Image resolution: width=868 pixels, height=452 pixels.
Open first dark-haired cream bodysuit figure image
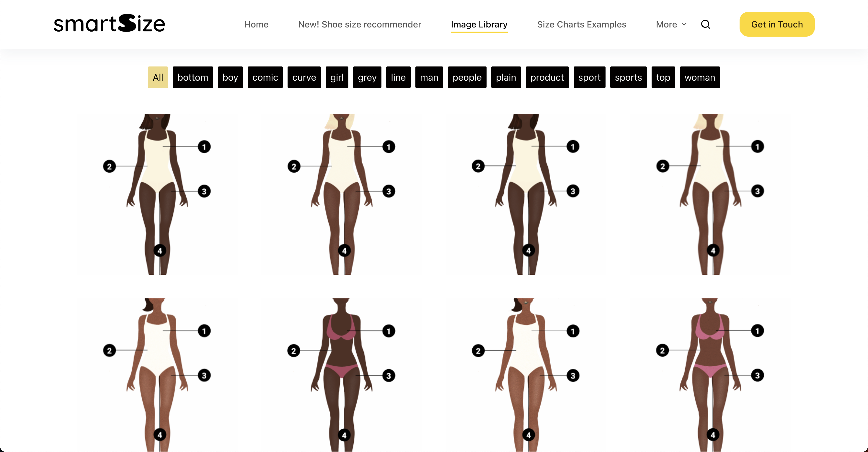click(x=157, y=194)
